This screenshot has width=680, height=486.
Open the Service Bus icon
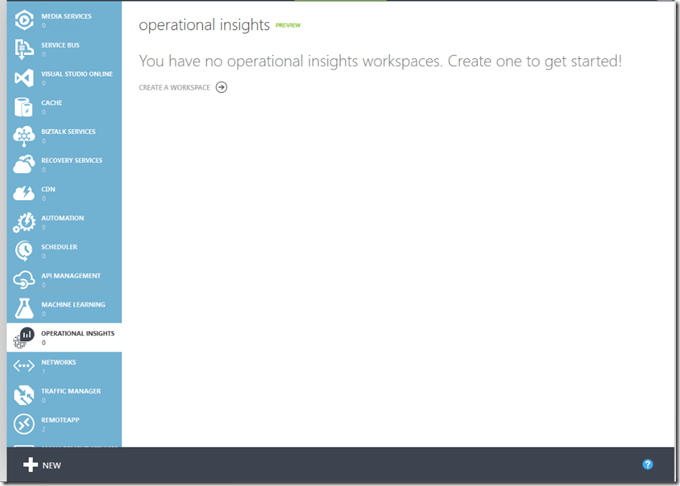(24, 48)
